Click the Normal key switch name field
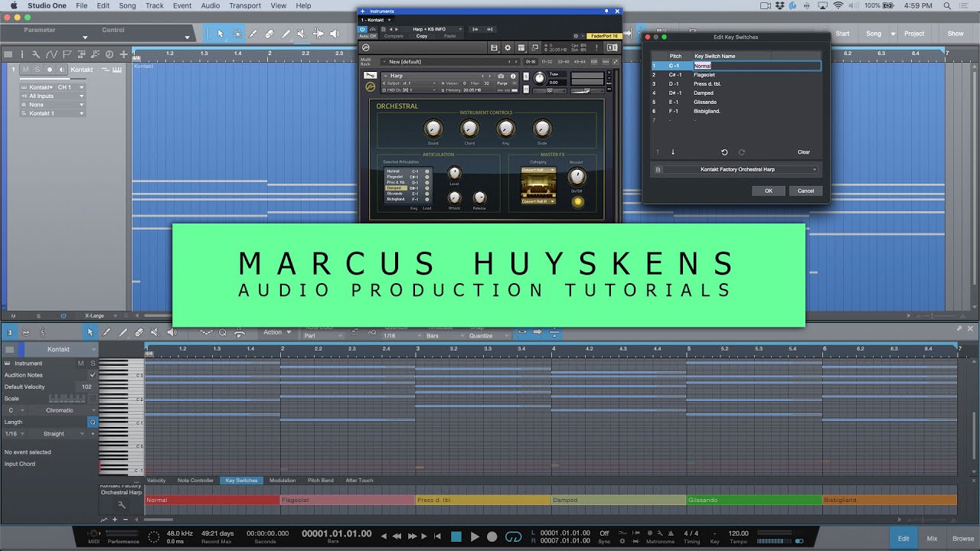 756,66
